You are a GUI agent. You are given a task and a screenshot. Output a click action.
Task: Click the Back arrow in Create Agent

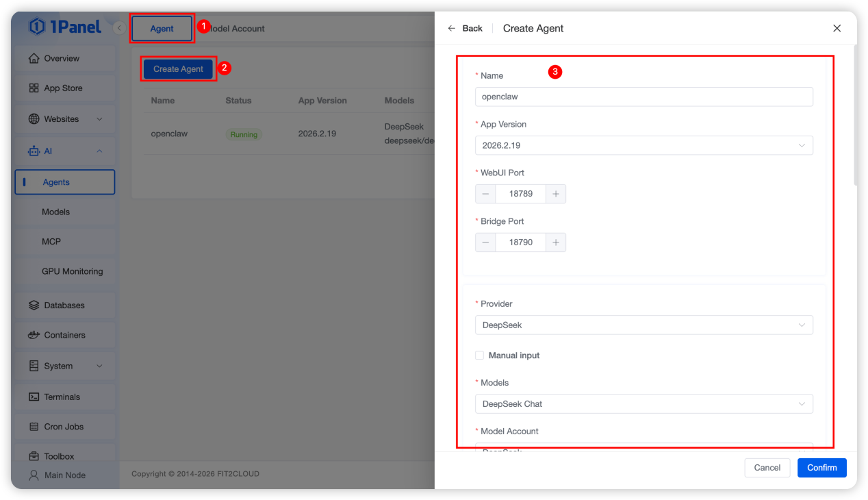[451, 28]
